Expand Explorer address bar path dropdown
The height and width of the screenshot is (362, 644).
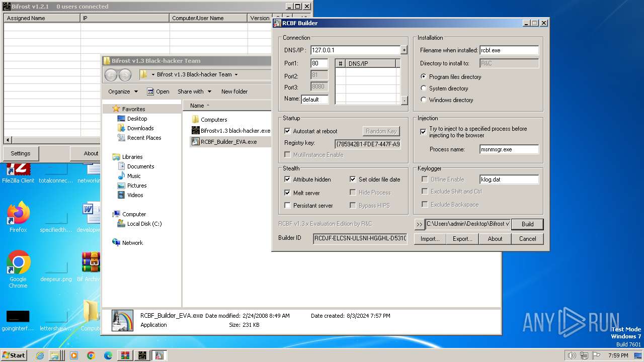point(236,74)
